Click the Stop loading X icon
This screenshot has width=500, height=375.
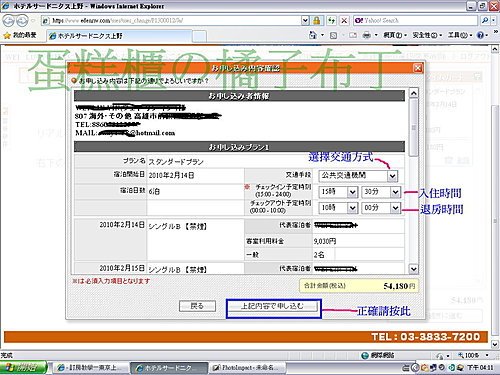click(344, 21)
